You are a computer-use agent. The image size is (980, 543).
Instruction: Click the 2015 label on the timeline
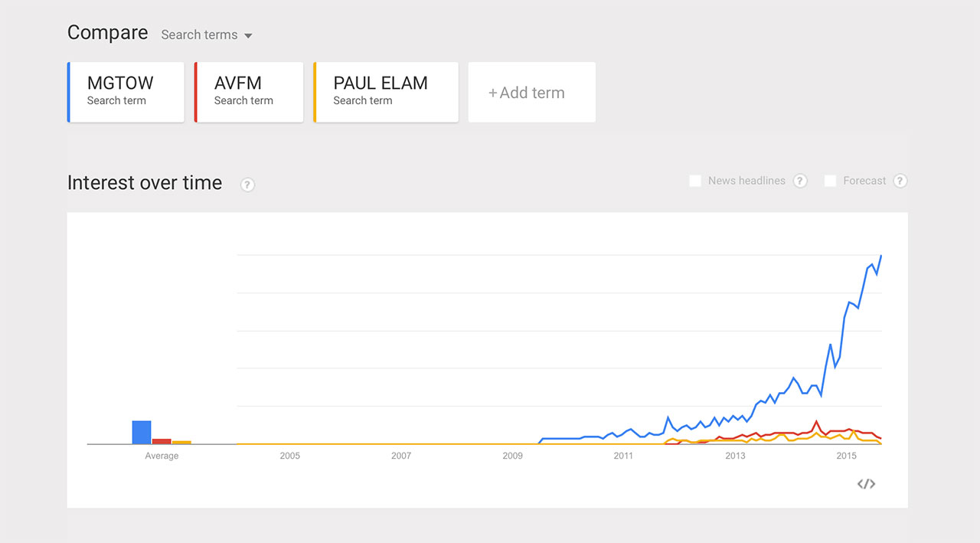pyautogui.click(x=846, y=456)
